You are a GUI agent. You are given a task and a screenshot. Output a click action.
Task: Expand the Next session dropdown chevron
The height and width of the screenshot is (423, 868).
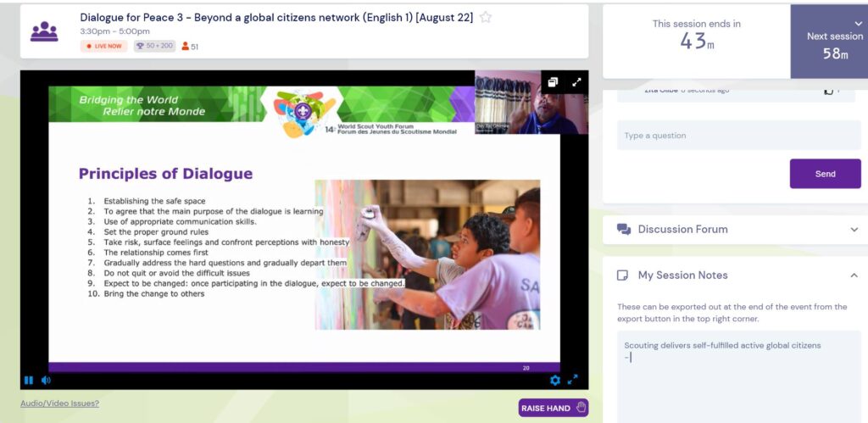click(858, 24)
